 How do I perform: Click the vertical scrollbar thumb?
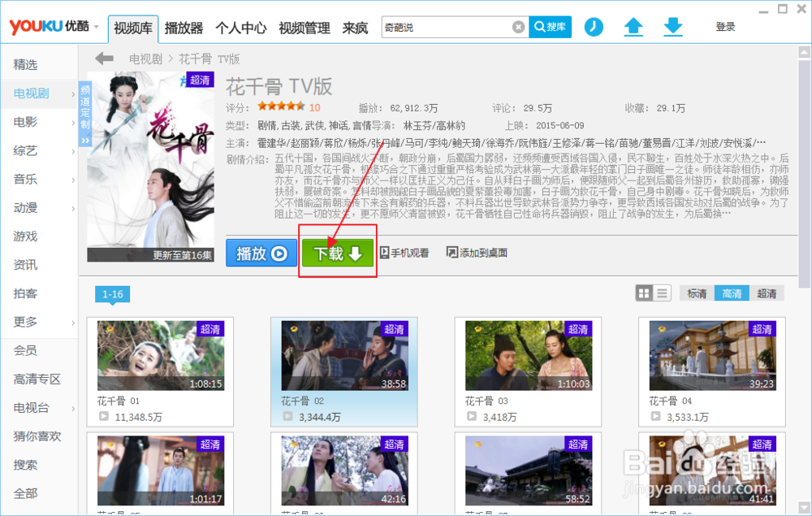point(804,174)
